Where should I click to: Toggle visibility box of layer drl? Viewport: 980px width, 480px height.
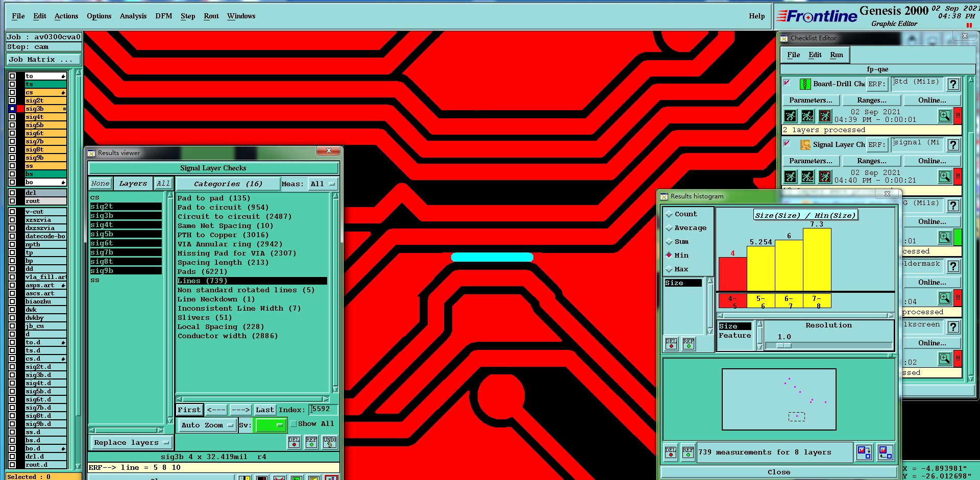[12, 193]
